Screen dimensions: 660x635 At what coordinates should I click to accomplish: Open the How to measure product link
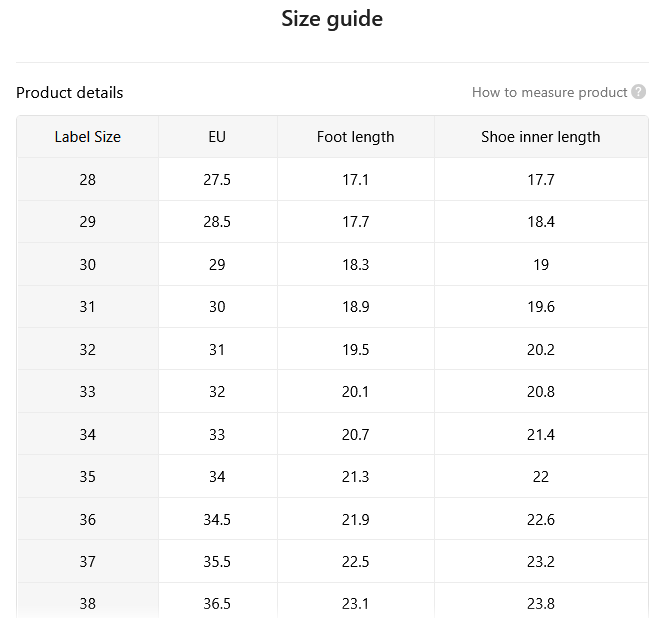(x=549, y=92)
